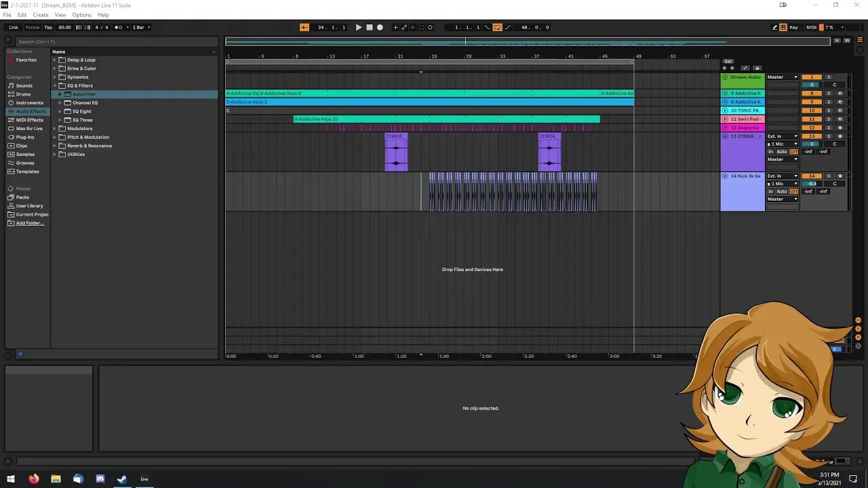
Task: Start playback with the Play button
Action: [x=359, y=27]
